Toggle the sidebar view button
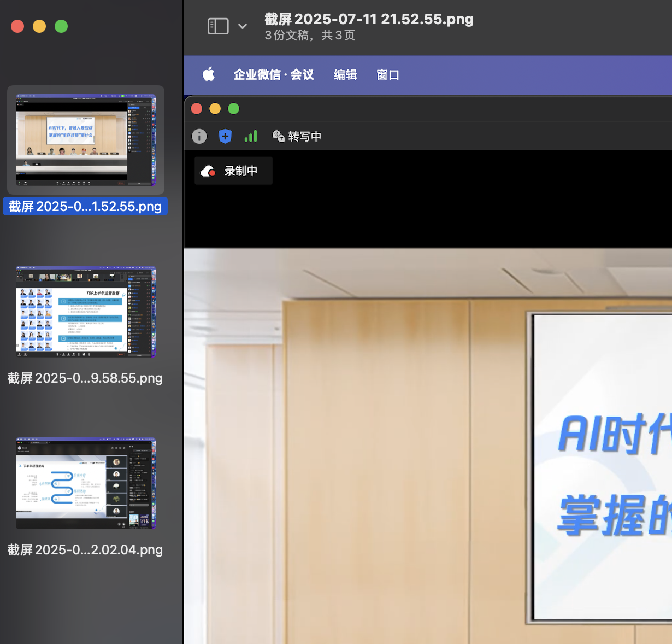 click(x=218, y=26)
